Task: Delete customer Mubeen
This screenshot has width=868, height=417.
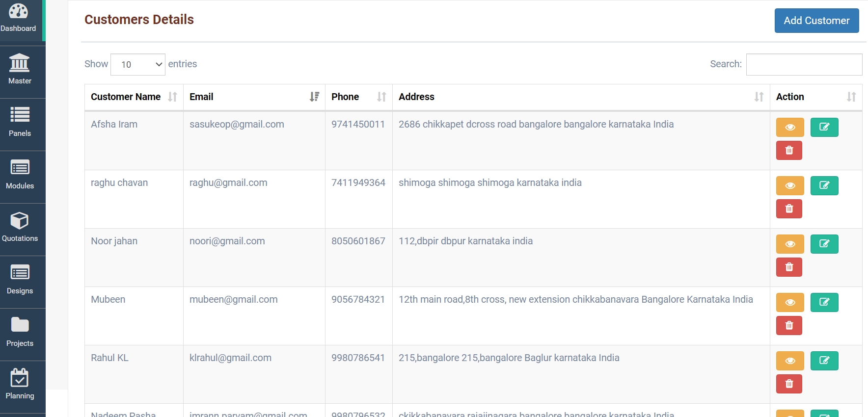Action: coord(789,326)
